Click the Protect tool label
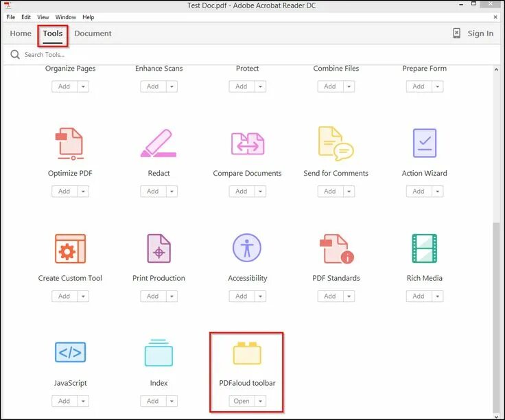 (x=247, y=68)
